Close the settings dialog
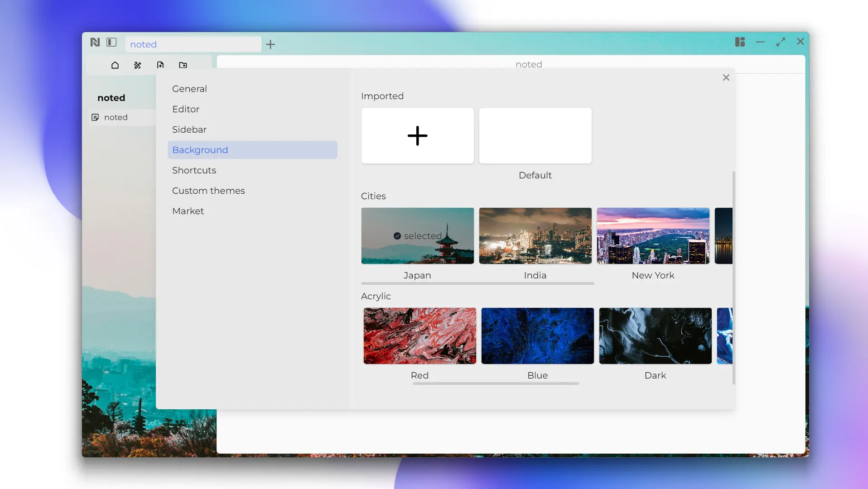 (726, 77)
